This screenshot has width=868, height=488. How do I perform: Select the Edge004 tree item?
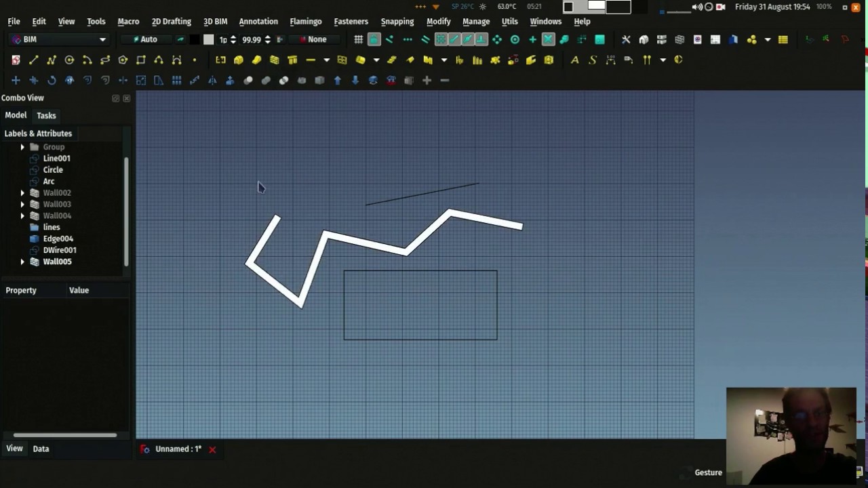(x=58, y=239)
